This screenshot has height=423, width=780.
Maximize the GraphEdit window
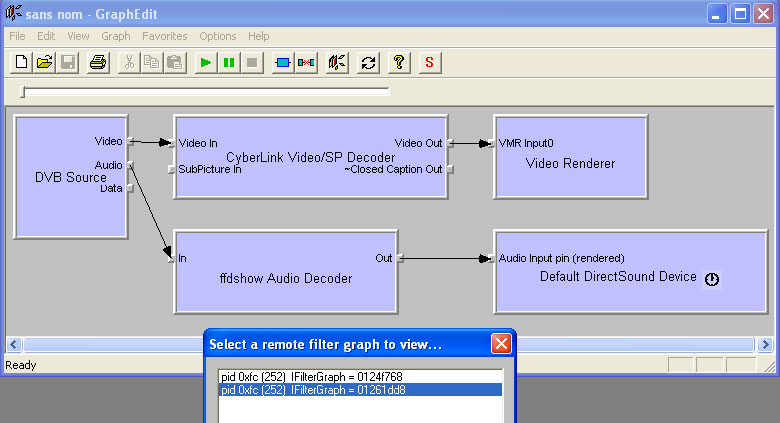740,14
